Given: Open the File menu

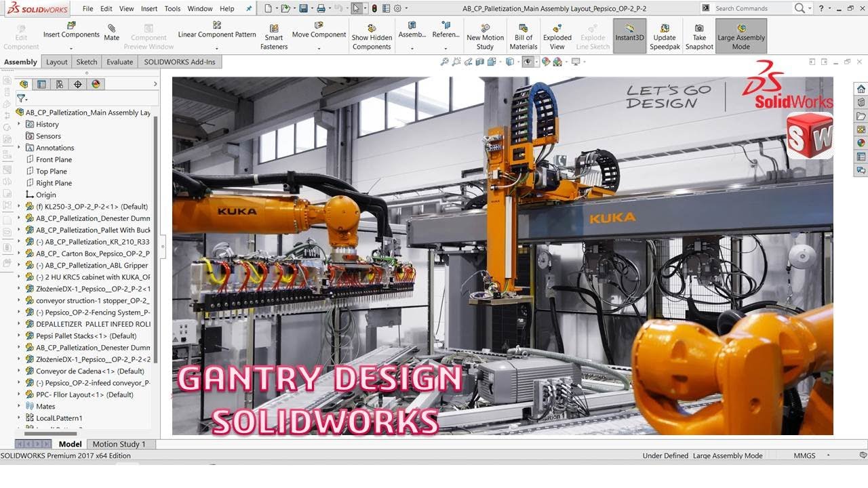Looking at the screenshot, I should (88, 9).
